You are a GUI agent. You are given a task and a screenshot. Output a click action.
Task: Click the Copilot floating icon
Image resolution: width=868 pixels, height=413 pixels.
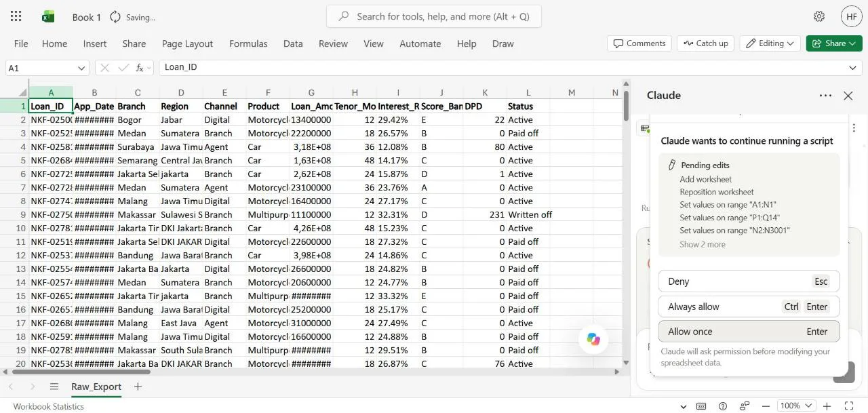point(593,339)
